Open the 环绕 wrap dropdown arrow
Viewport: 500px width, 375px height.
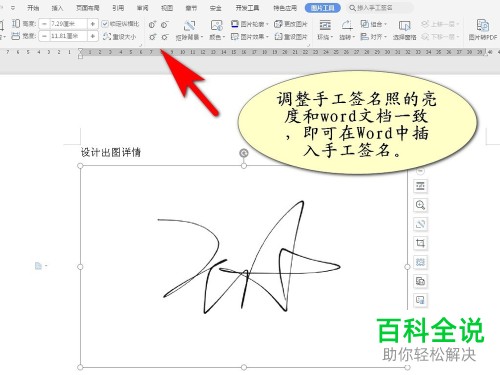(332, 37)
